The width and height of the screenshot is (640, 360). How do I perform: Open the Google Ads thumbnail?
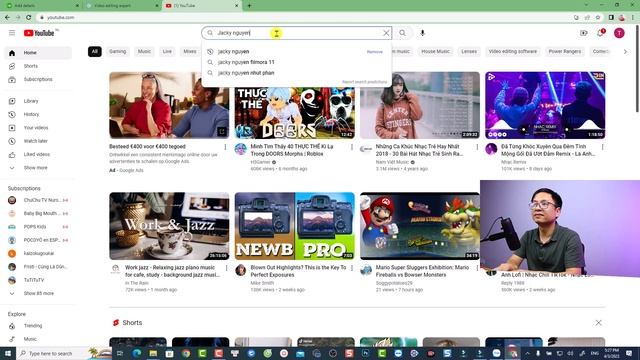(169, 105)
